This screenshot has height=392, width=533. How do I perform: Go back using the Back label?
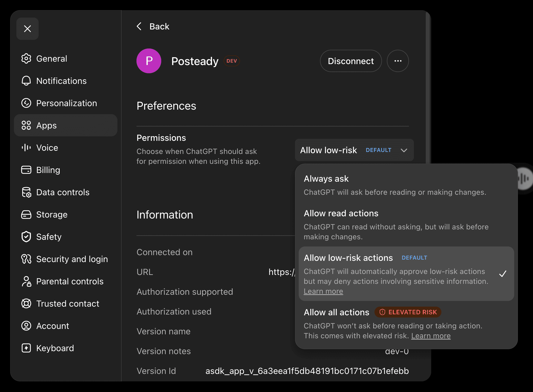click(159, 26)
